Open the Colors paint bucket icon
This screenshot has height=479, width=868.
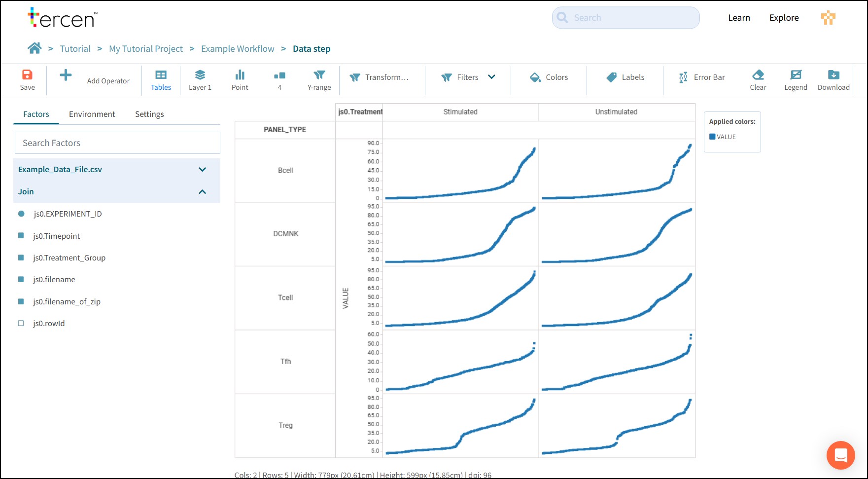(x=535, y=77)
